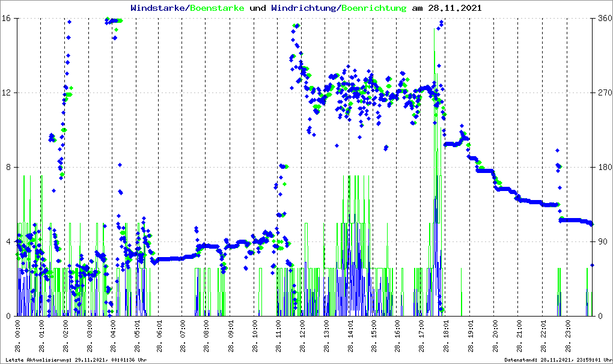Click the 16 label on left axis
Screen dimensions: 613x364
tap(8, 19)
